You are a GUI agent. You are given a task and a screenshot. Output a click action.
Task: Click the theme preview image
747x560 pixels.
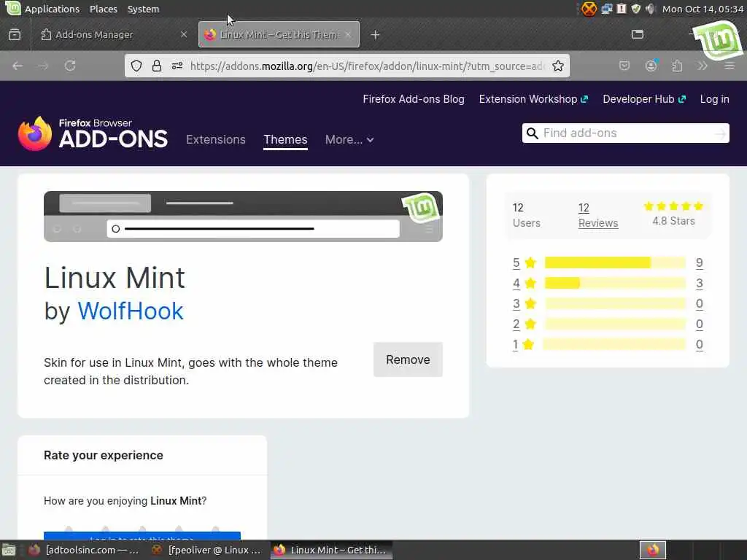243,216
